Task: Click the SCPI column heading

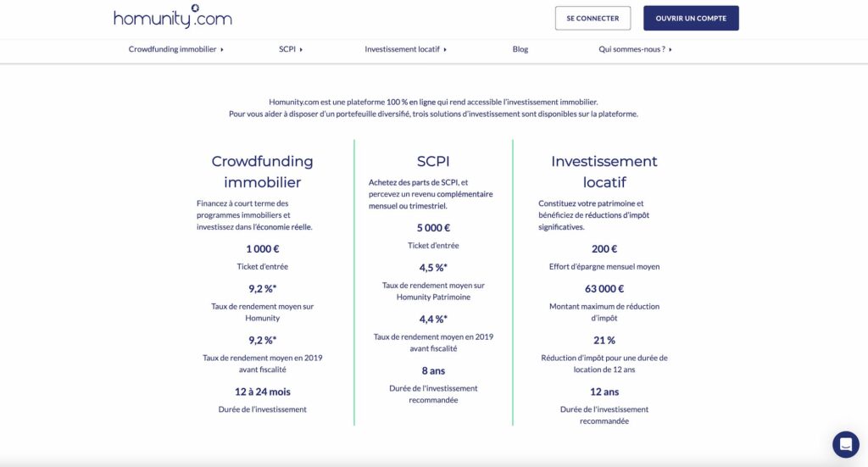Action: tap(433, 161)
